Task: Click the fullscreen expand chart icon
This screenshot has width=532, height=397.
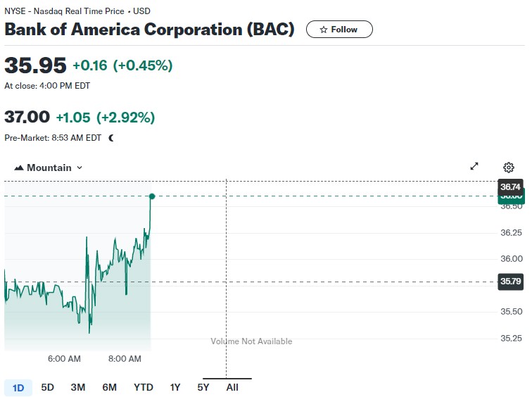Action: point(474,167)
